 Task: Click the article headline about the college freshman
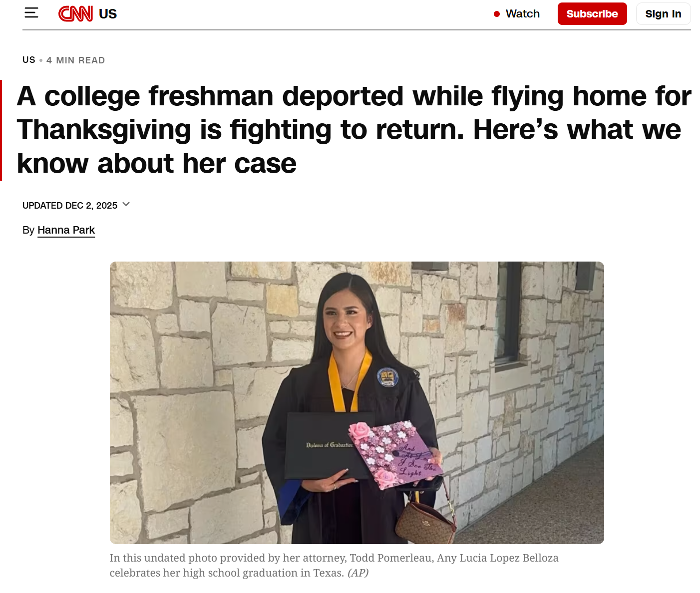(350, 129)
